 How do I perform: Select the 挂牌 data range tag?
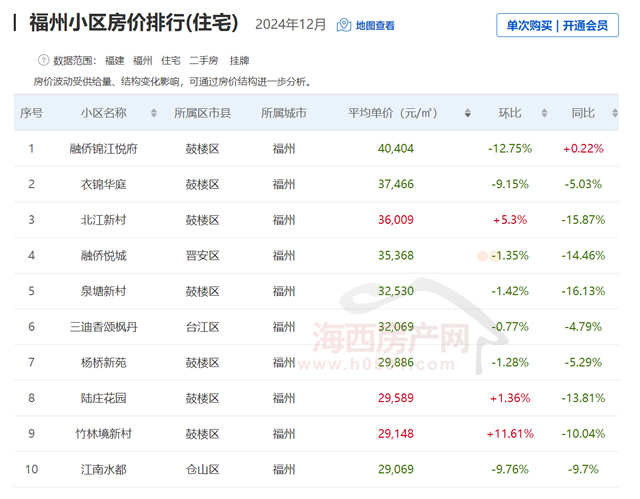239,61
